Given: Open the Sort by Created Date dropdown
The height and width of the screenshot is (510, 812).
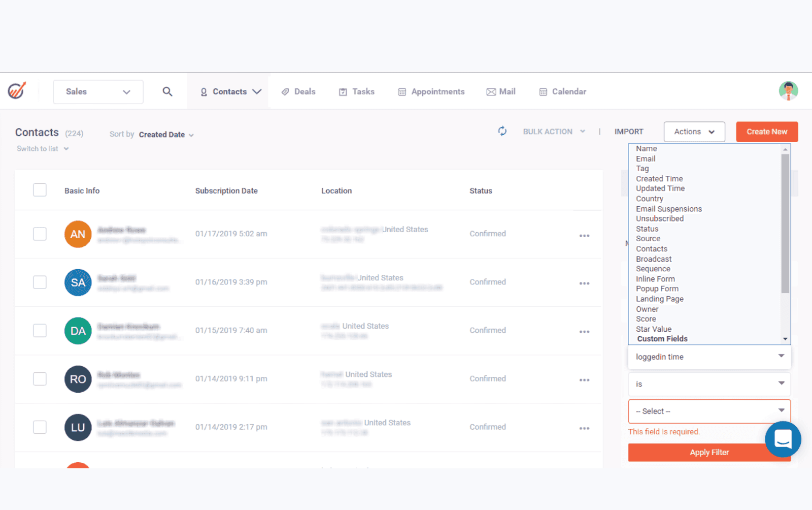Looking at the screenshot, I should tap(162, 134).
